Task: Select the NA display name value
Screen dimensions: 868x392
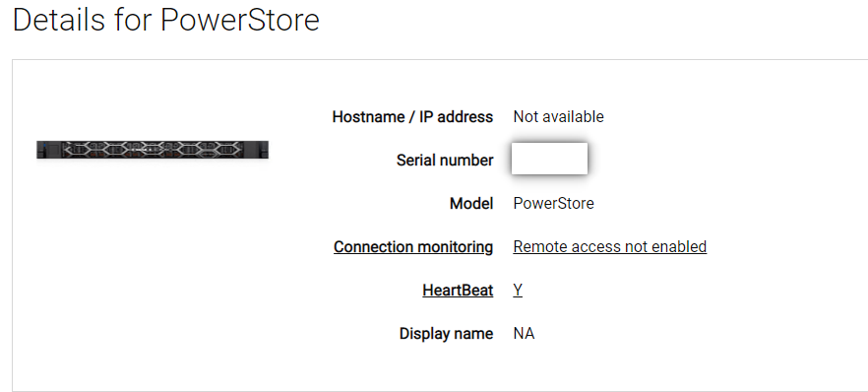Action: [524, 333]
